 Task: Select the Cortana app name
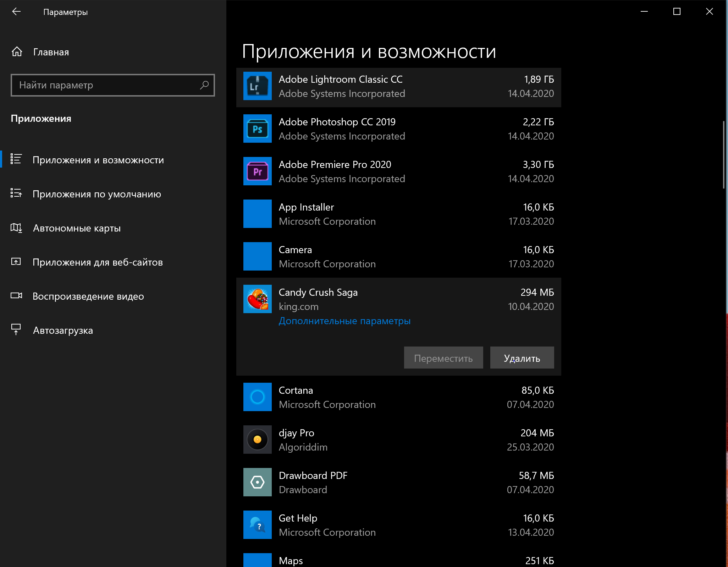point(296,390)
